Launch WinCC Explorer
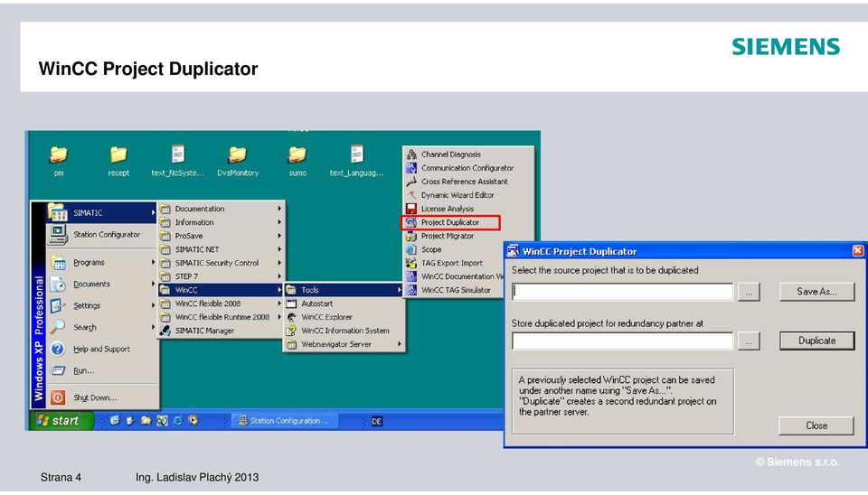Screen dimensions: 868x495 tap(344, 317)
